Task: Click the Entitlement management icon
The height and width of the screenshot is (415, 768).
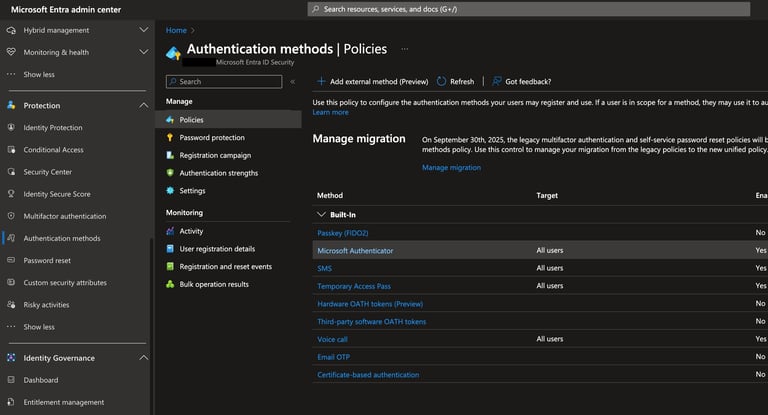Action: click(x=11, y=402)
